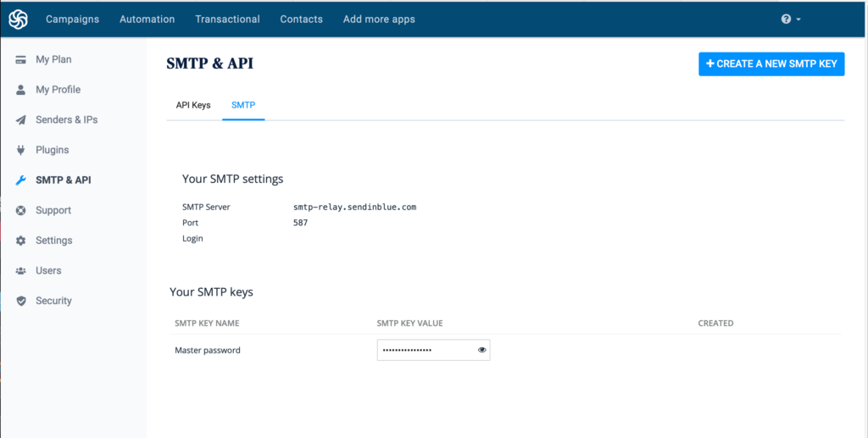Go to My Plan page
The image size is (868, 438).
tap(53, 59)
